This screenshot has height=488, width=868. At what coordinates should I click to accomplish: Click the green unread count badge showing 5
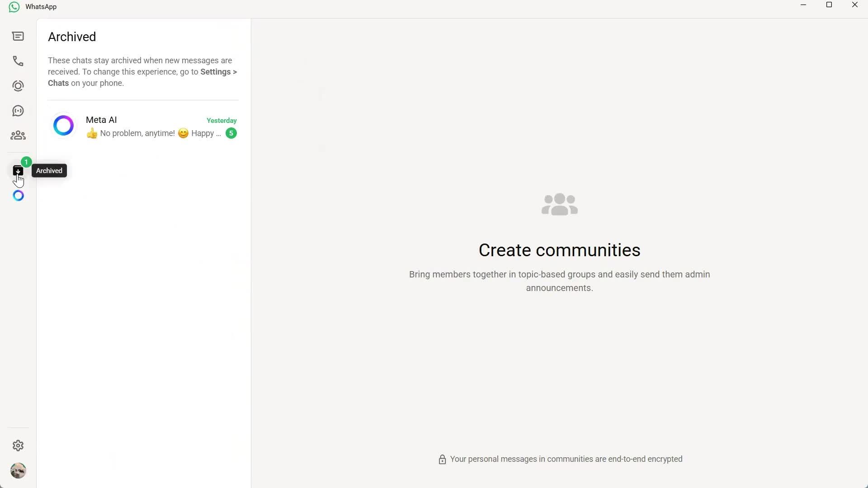(x=231, y=133)
